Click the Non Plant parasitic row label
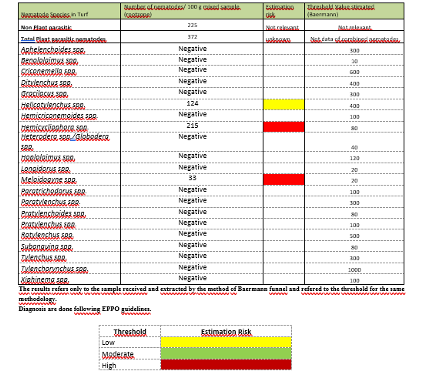Viewport: 423px width, 377px height. click(46, 27)
